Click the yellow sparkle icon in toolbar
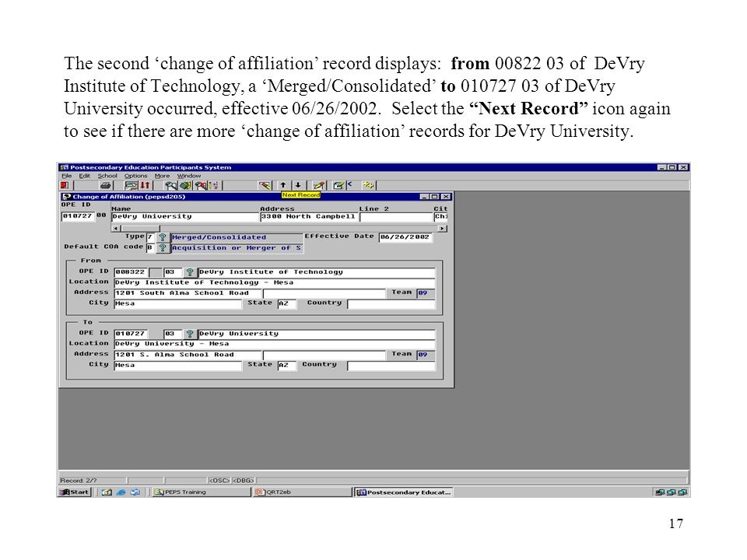This screenshot has width=747, height=560. [368, 185]
